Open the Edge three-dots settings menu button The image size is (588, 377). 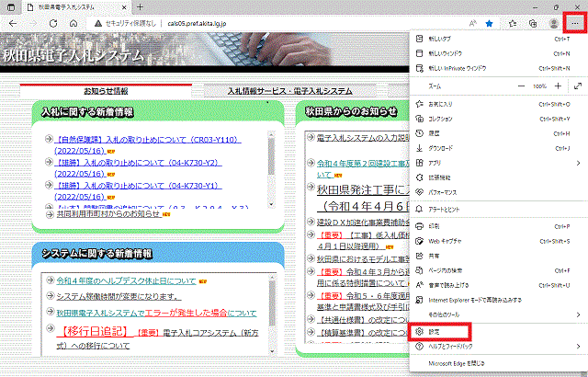(x=576, y=22)
